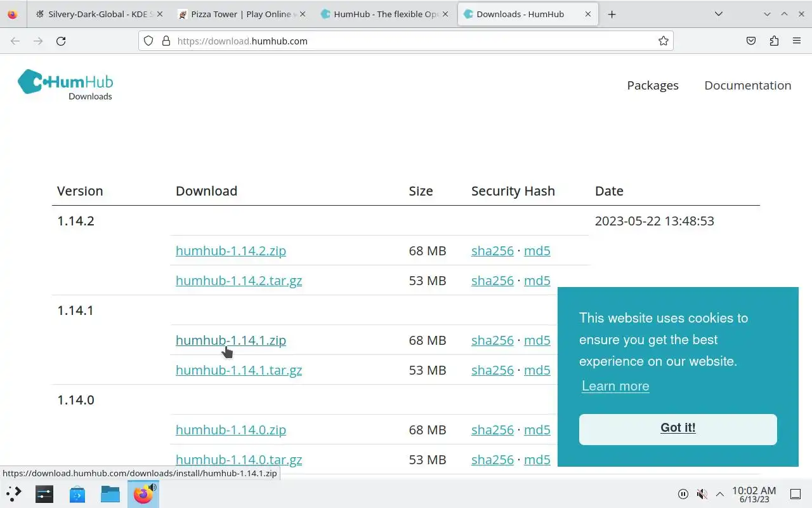This screenshot has width=812, height=508.
Task: Open md5 hash for humhub-1.14.1.zip
Action: [x=537, y=340]
